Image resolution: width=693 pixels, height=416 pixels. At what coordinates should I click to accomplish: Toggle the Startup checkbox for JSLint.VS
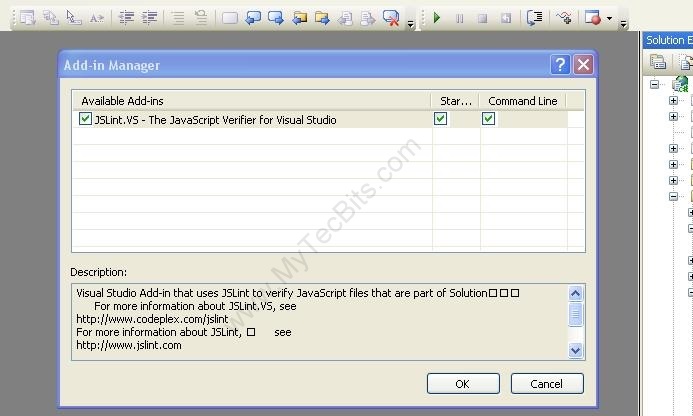click(440, 118)
